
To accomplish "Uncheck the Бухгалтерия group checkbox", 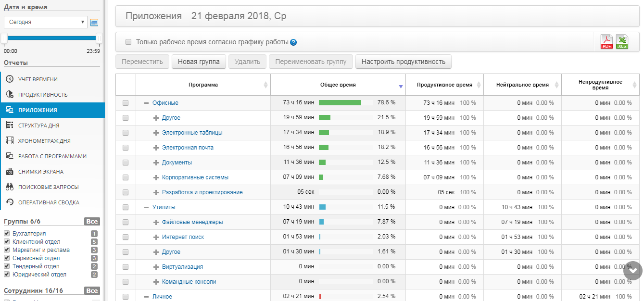I will click(x=7, y=234).
